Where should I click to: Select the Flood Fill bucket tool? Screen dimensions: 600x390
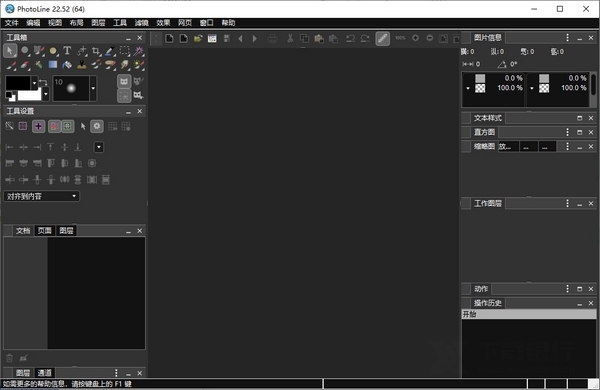pyautogui.click(x=67, y=65)
